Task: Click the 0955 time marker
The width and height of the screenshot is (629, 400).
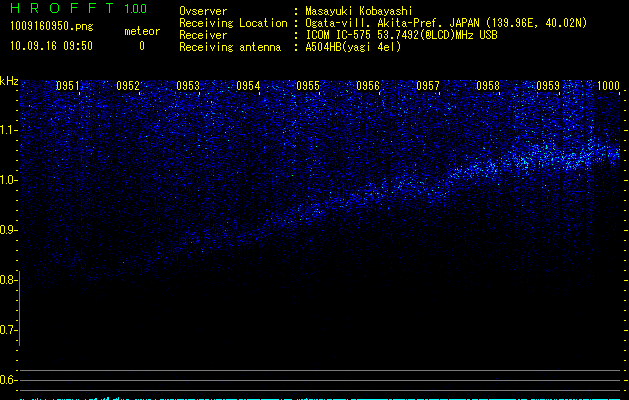Action: (308, 86)
